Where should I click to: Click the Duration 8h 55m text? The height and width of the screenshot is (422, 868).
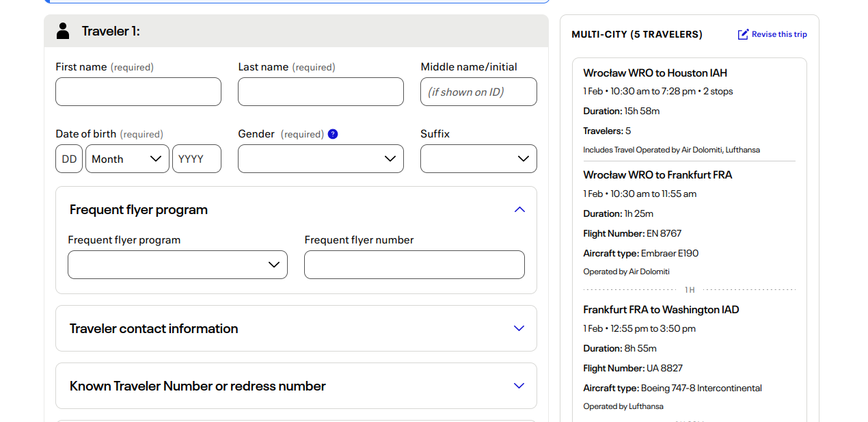[x=621, y=348]
